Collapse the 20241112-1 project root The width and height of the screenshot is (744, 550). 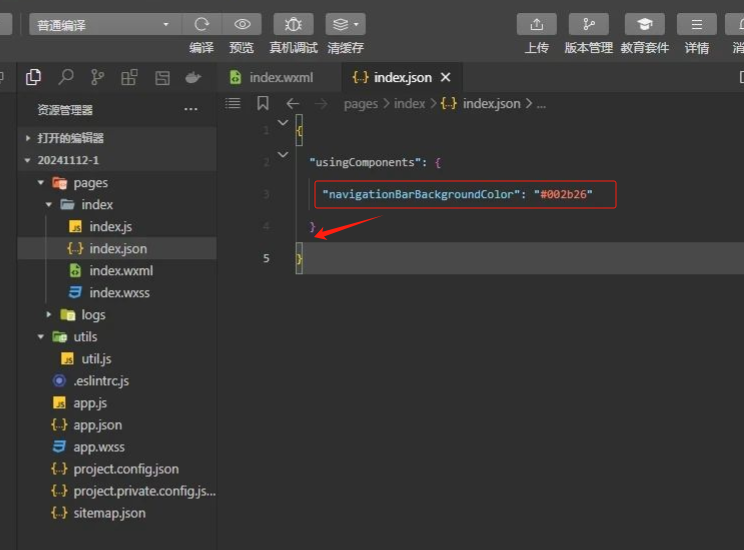click(117, 160)
